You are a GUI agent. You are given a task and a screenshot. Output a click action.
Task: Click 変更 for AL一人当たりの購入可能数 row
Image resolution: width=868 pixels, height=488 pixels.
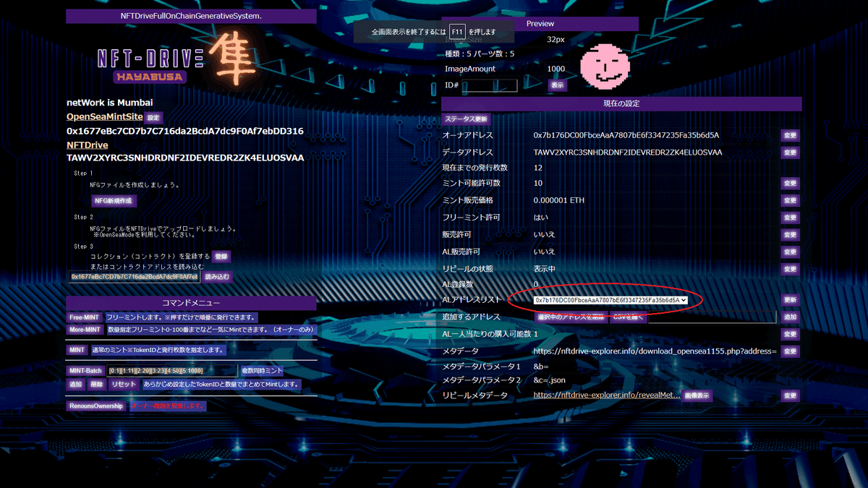point(790,335)
